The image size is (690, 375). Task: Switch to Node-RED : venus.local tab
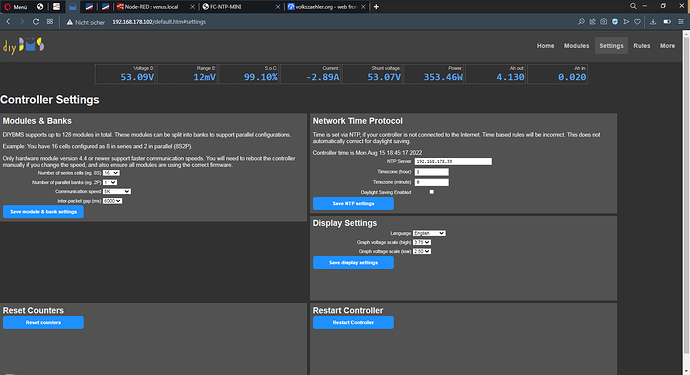(x=152, y=7)
